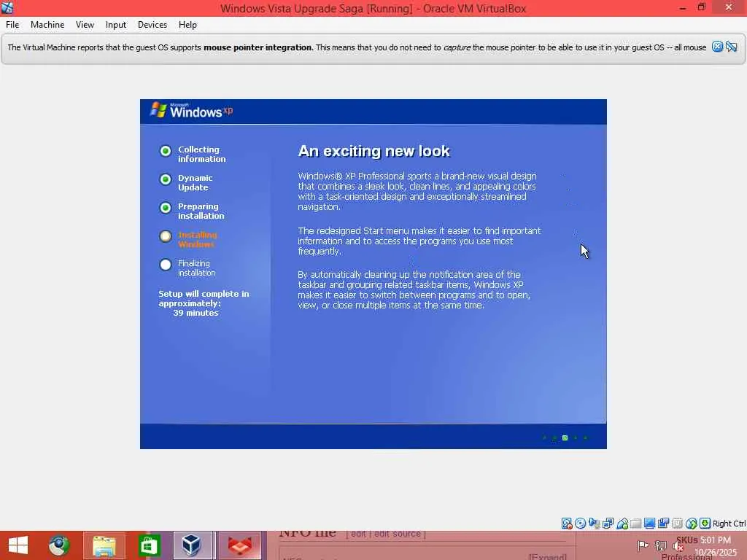This screenshot has height=560, width=747.
Task: Restore down the VirtualBox window
Action: click(701, 7)
